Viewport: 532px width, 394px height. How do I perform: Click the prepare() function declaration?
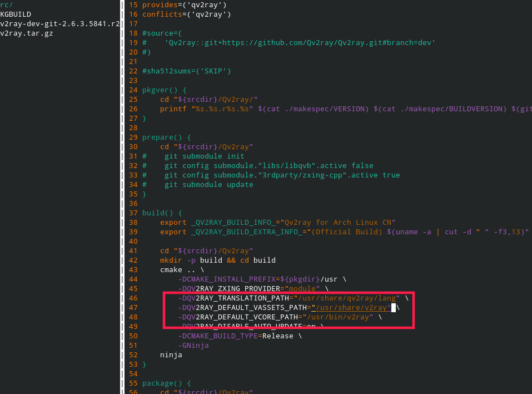click(x=166, y=137)
